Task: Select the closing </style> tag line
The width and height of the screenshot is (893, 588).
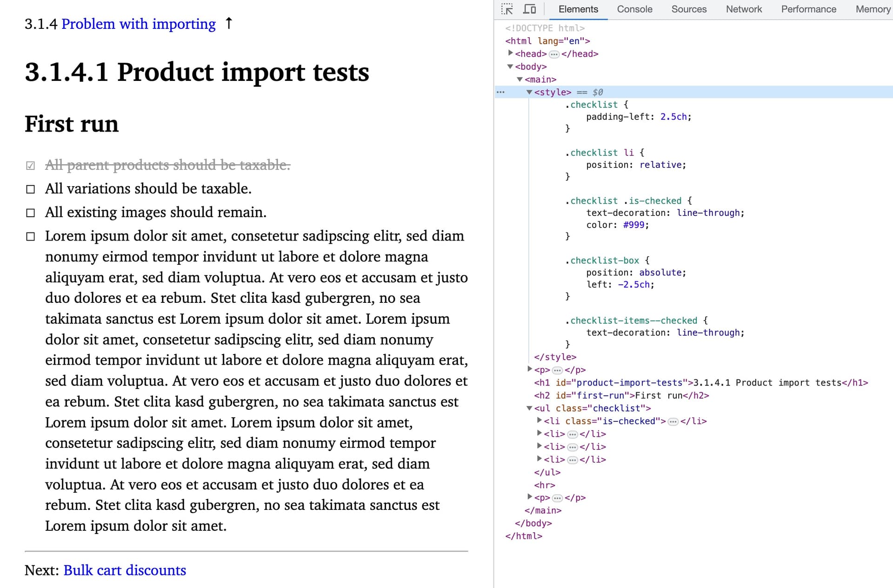Action: (555, 357)
